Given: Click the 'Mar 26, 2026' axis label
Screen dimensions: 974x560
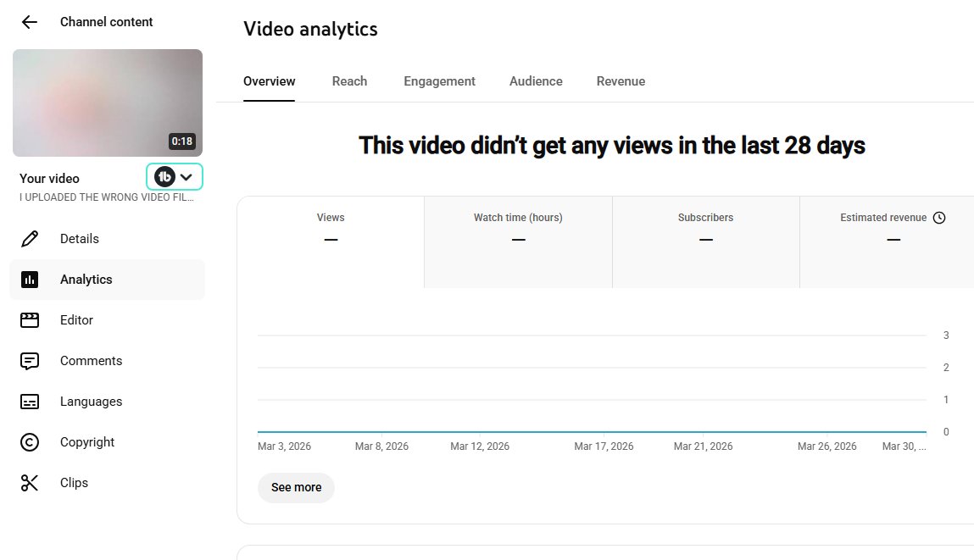Looking at the screenshot, I should [x=827, y=446].
